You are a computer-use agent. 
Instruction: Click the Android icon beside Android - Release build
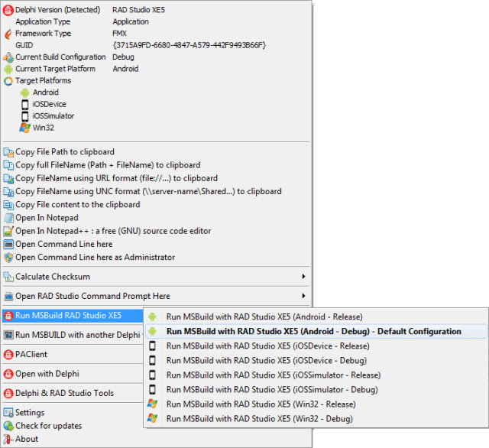point(152,317)
